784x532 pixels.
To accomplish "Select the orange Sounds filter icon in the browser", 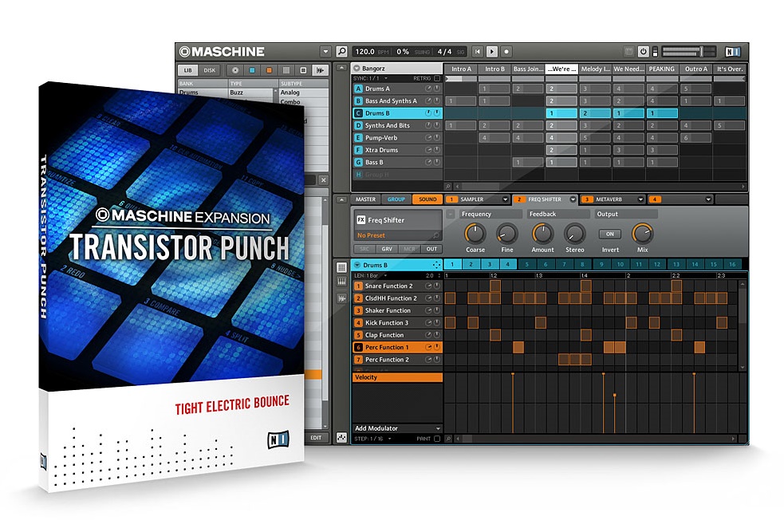I will 269,70.
